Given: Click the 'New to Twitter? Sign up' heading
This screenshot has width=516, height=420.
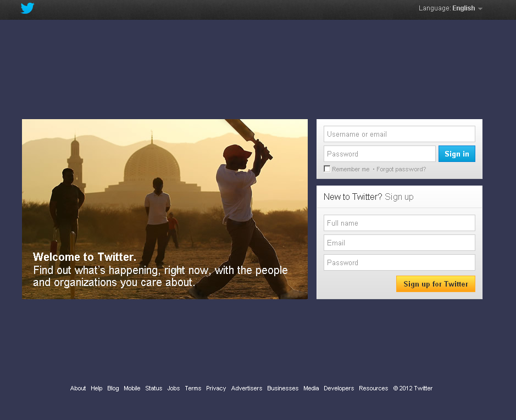Looking at the screenshot, I should (368, 197).
